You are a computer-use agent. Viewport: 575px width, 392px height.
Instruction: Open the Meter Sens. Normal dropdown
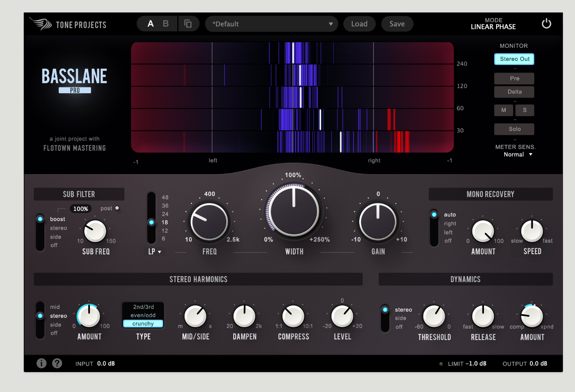[518, 154]
